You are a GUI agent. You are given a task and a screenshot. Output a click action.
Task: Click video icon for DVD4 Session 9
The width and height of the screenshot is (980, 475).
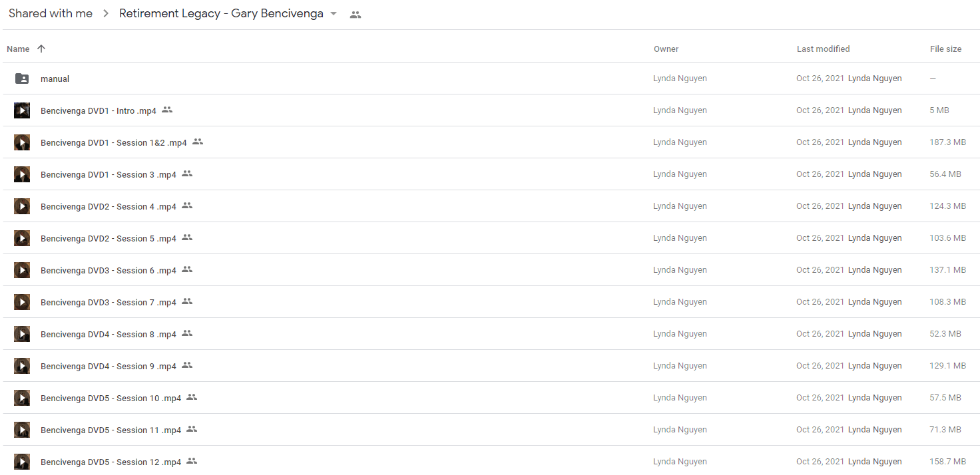pos(22,366)
